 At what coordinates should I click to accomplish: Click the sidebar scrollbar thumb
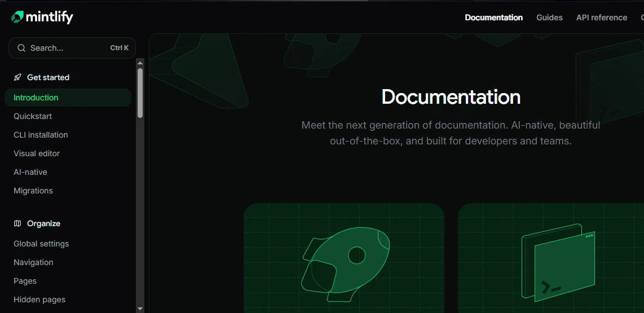tap(140, 93)
